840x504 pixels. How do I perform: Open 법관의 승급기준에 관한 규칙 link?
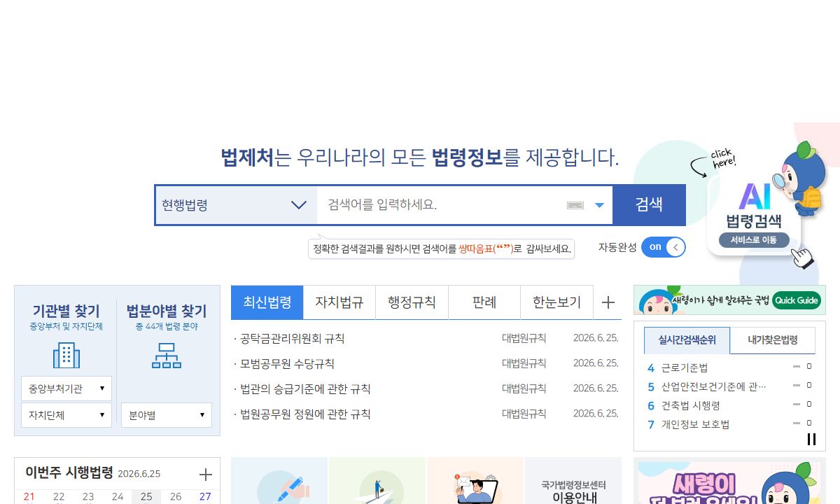tap(305, 389)
